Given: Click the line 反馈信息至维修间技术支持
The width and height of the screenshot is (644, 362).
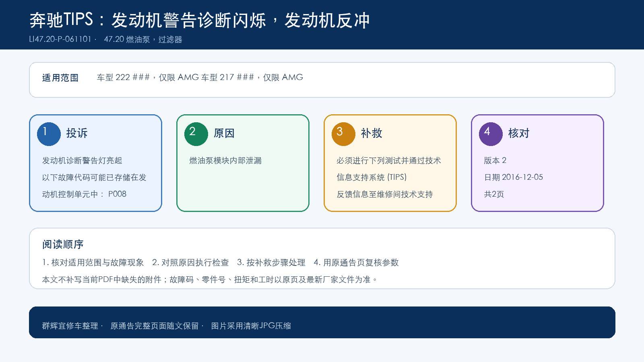Looking at the screenshot, I should click(385, 194).
